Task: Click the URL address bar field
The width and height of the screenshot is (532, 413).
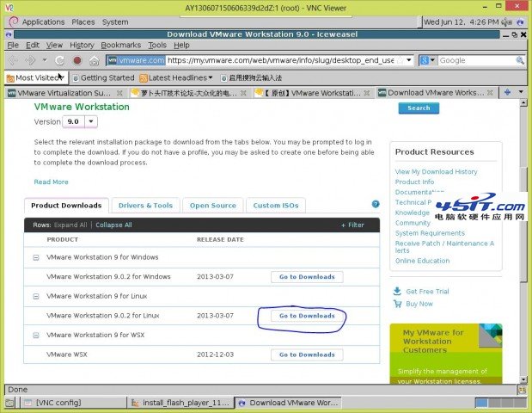Action: pyautogui.click(x=282, y=60)
